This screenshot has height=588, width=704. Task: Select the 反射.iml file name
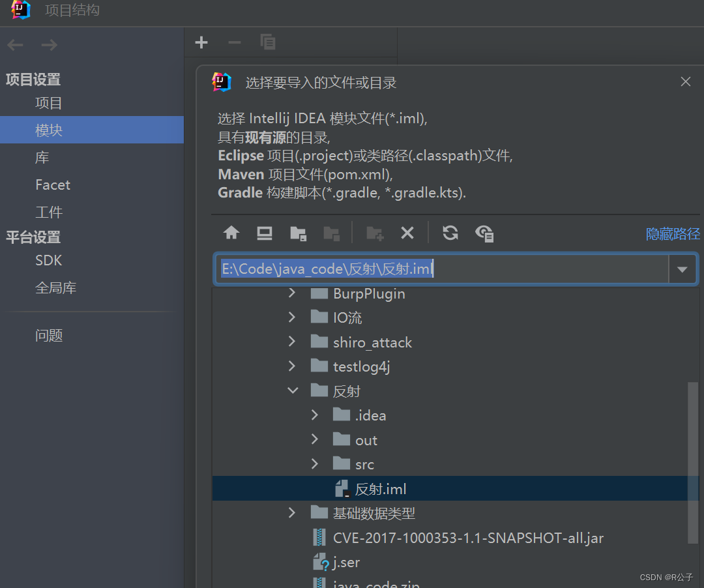[381, 489]
